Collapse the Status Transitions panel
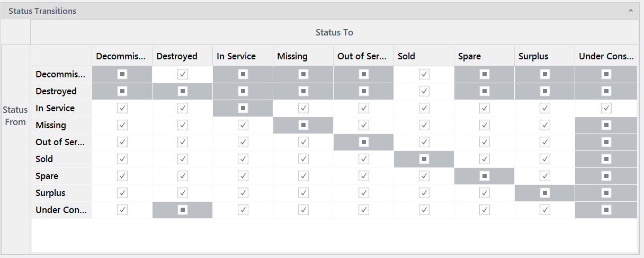The width and height of the screenshot is (644, 258). (631, 11)
